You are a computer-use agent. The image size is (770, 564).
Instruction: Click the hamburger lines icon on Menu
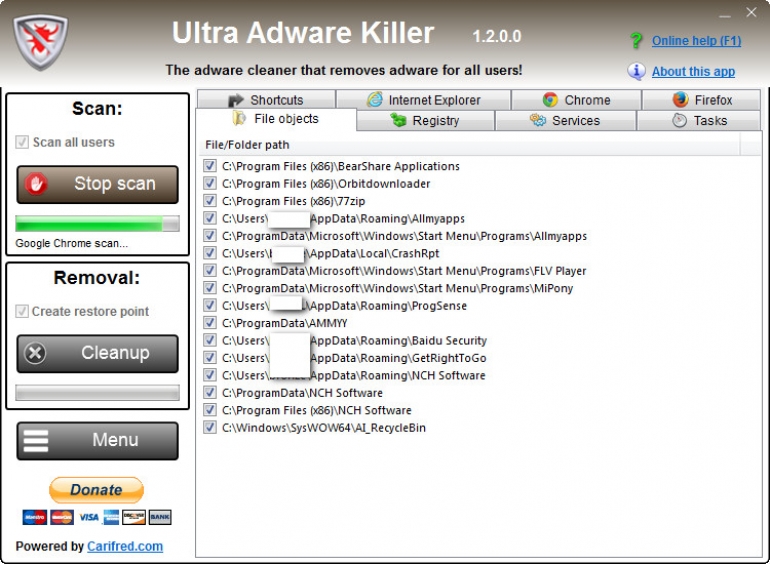(x=36, y=440)
